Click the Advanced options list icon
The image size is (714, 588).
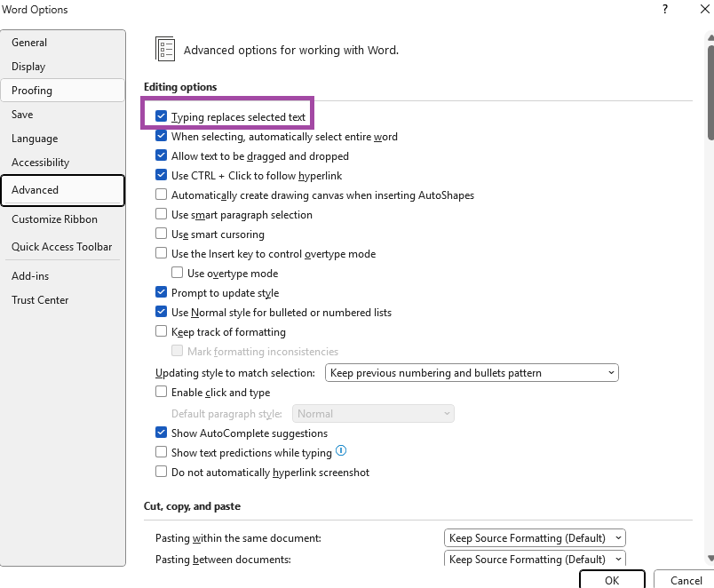tap(165, 49)
